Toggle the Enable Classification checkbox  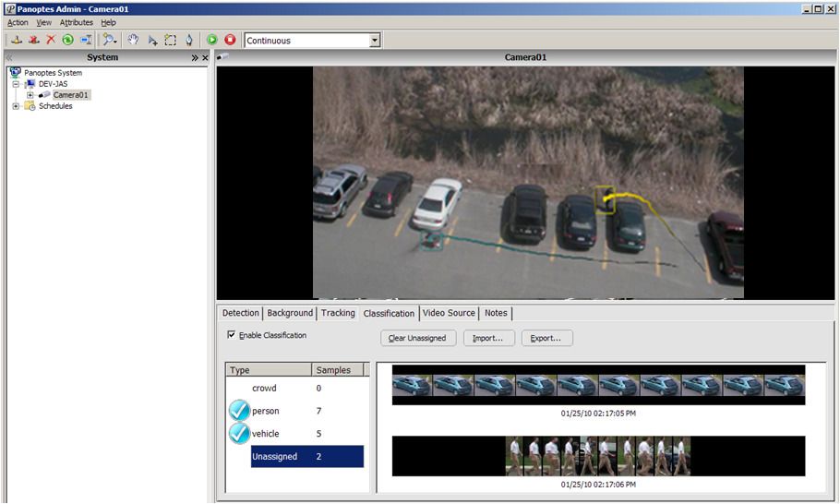232,335
